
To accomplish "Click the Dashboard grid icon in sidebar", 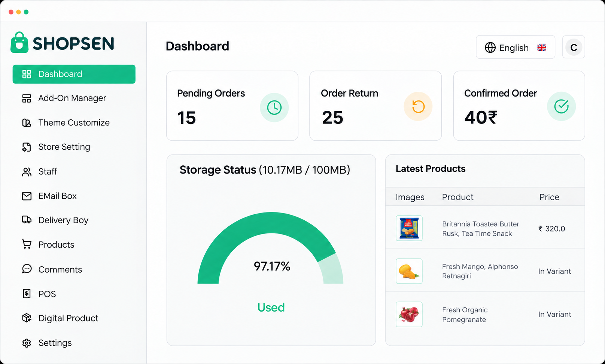I will pos(27,74).
